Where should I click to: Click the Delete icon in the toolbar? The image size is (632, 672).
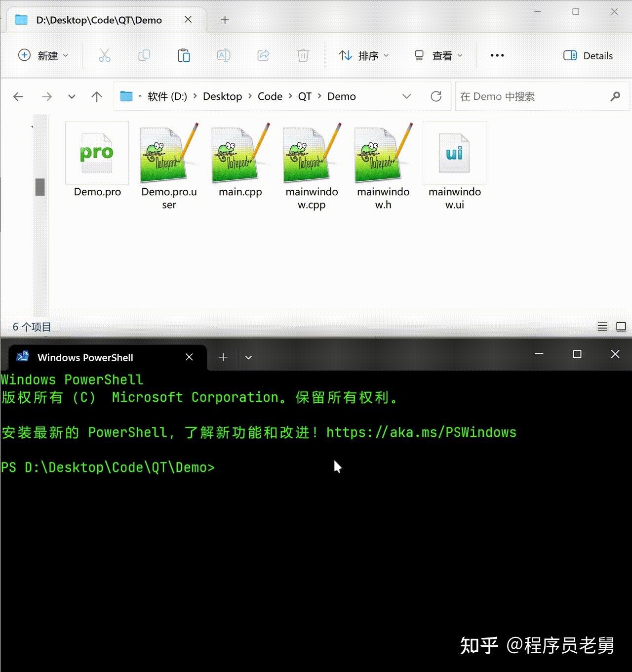(x=303, y=55)
